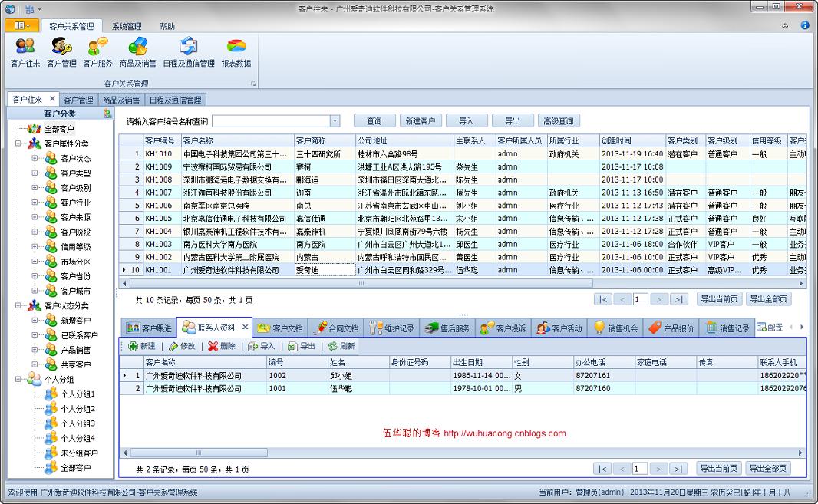
Task: Click 刷新 contact toolbar button
Action: [x=341, y=346]
